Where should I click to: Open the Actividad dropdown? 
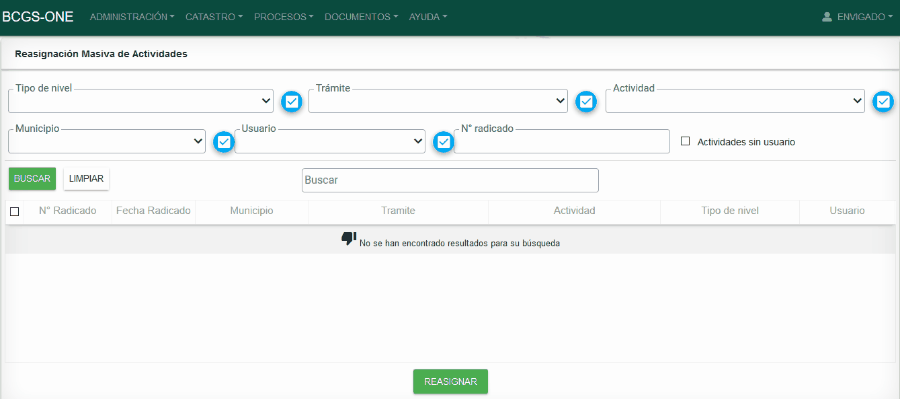735,101
